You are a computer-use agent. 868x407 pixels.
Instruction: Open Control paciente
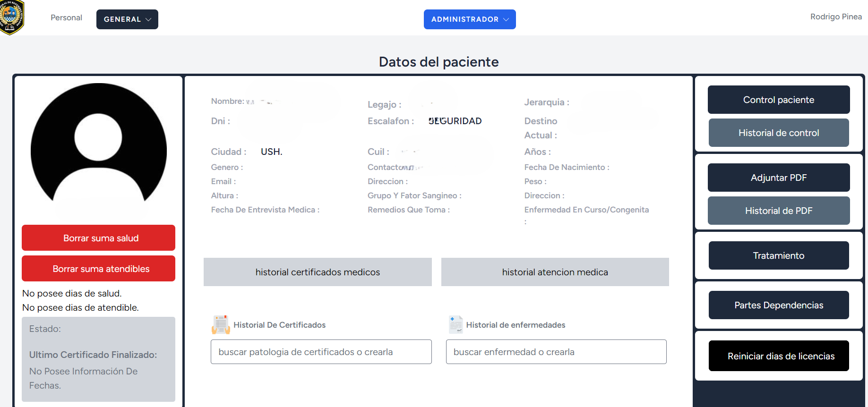click(778, 100)
